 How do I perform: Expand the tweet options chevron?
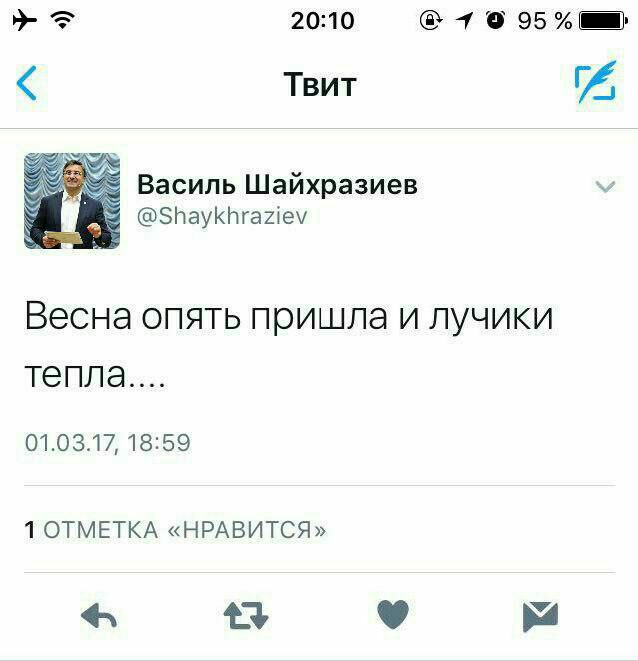[x=605, y=186]
